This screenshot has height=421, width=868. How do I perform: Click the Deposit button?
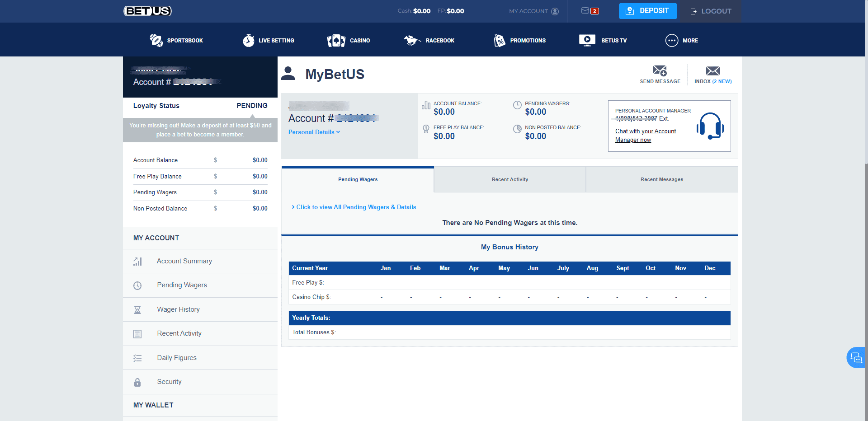(x=647, y=11)
